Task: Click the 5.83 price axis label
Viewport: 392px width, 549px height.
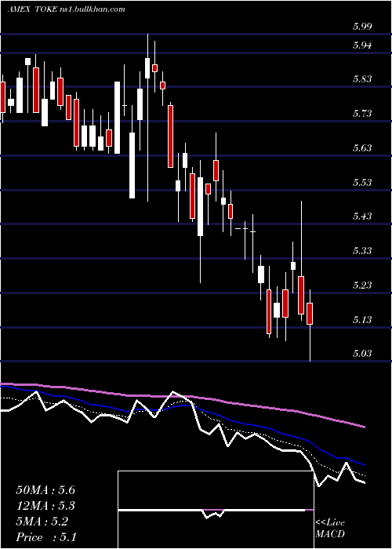Action: click(362, 79)
